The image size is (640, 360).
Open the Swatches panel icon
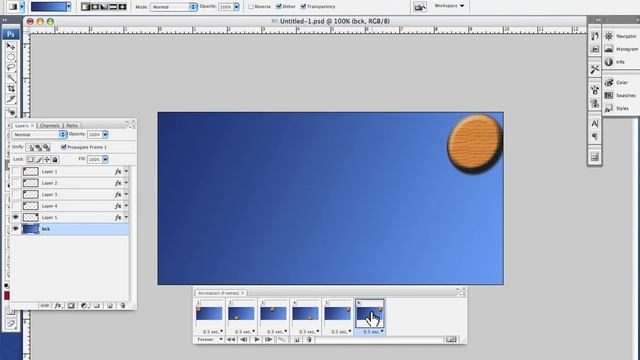click(x=609, y=96)
